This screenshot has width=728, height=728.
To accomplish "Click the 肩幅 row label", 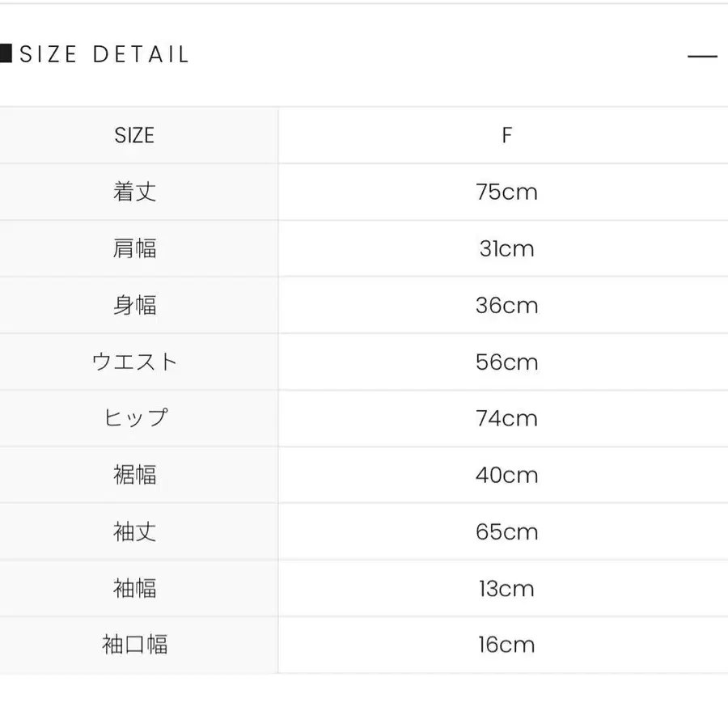I will (x=134, y=248).
